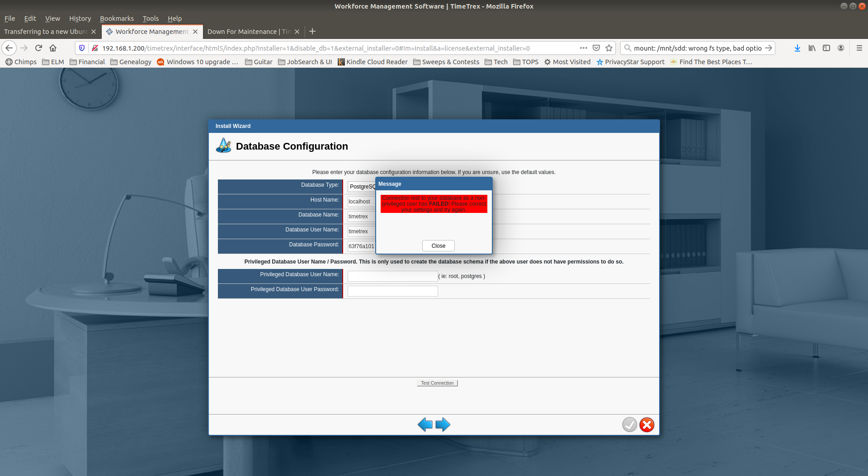The height and width of the screenshot is (476, 868).
Task: Close the 'Down For Maintenance' tab
Action: click(297, 32)
